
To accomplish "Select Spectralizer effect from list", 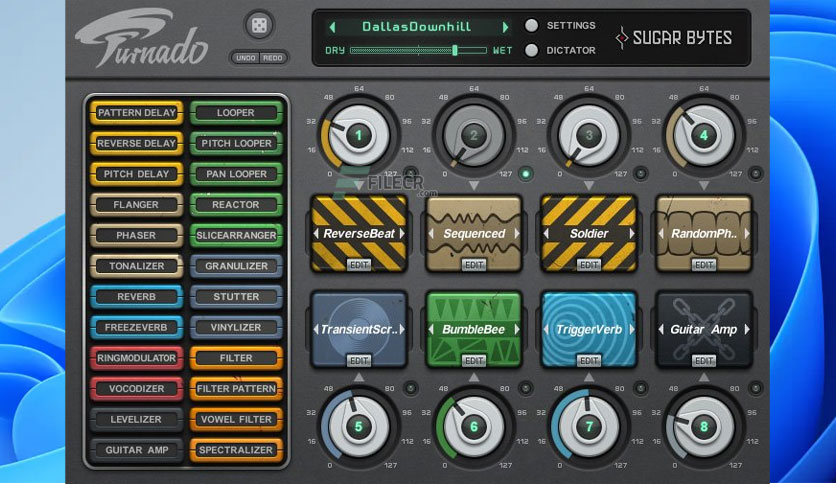I will [236, 450].
